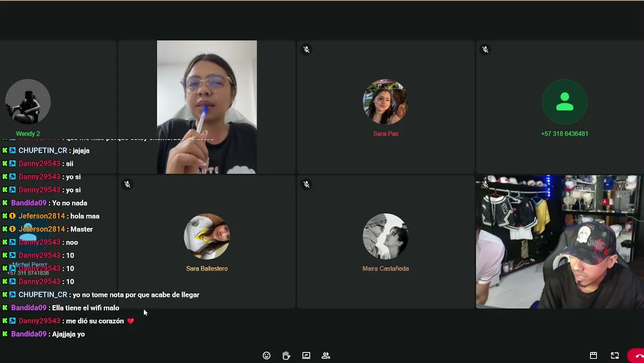
Task: Click chat message Bandida09 : Yo no nada
Action: [x=45, y=203]
